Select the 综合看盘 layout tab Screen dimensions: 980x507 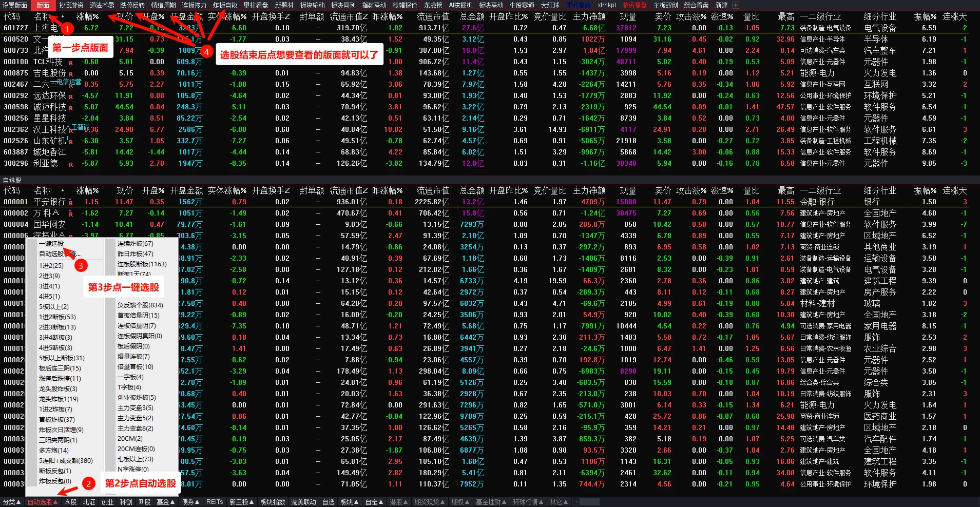click(696, 5)
